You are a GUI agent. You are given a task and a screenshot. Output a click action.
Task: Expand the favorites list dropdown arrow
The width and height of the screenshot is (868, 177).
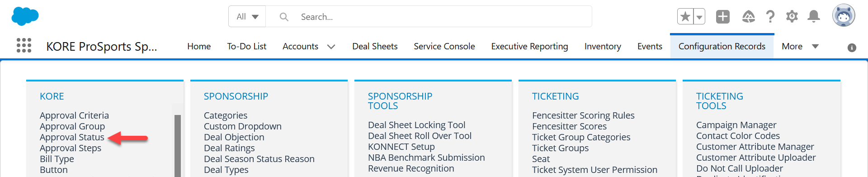click(699, 17)
